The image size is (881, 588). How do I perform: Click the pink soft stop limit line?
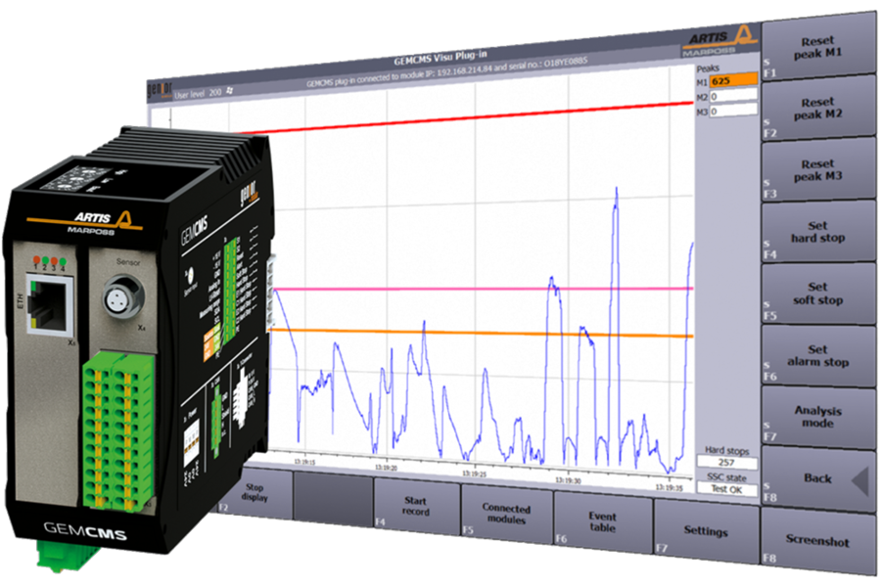click(x=484, y=289)
